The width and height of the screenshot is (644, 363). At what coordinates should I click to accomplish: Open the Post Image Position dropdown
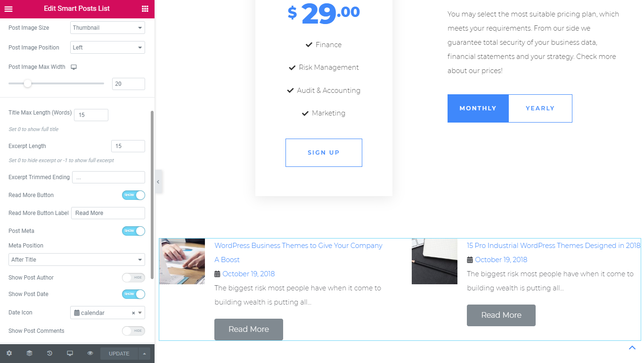click(x=108, y=48)
